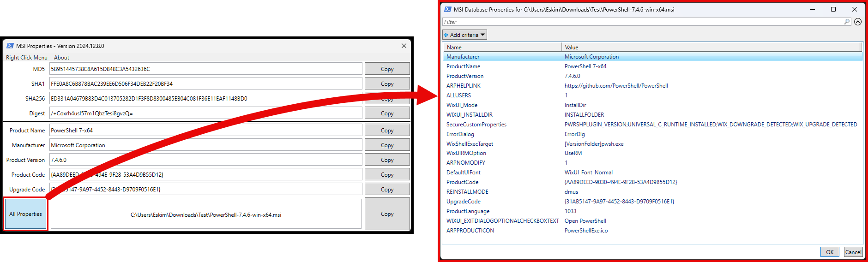Select the ARPNOMODIFY property row
This screenshot has height=262, width=868.
click(653, 162)
